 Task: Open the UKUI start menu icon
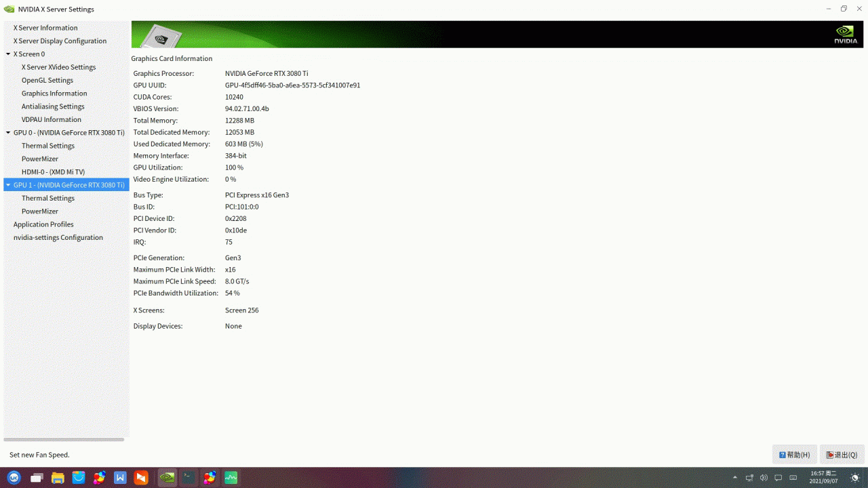coord(15,478)
